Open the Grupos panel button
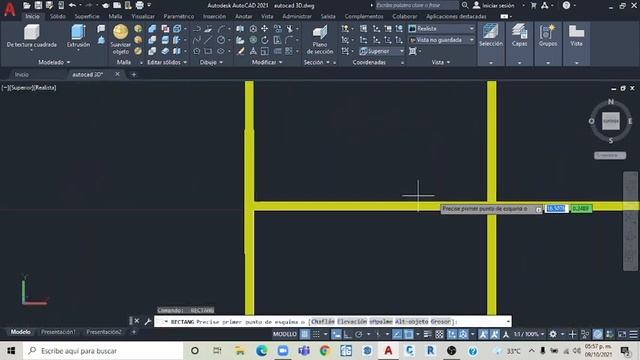Viewport: 640px width, 360px height. [548, 44]
